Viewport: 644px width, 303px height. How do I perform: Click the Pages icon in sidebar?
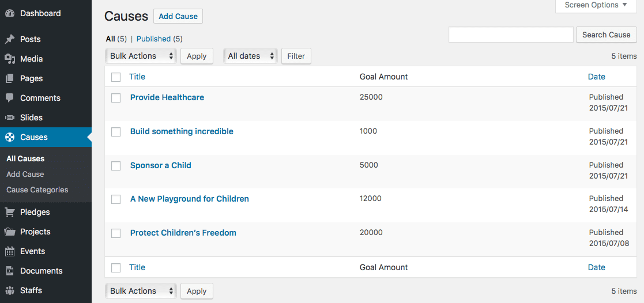click(x=10, y=78)
